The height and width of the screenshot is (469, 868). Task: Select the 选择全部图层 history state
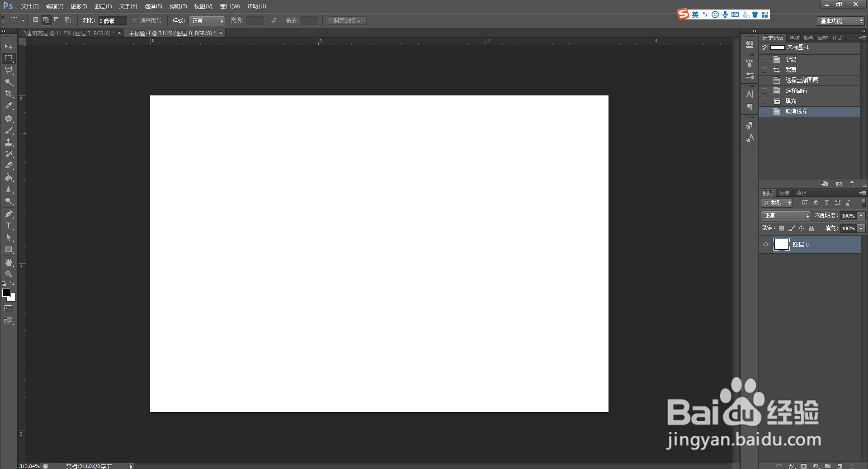810,80
